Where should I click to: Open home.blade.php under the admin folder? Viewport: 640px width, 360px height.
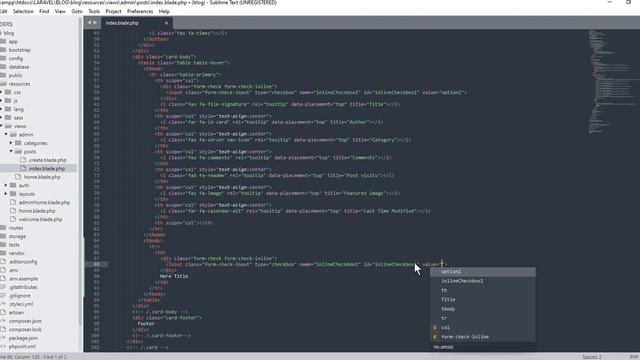[42, 177]
